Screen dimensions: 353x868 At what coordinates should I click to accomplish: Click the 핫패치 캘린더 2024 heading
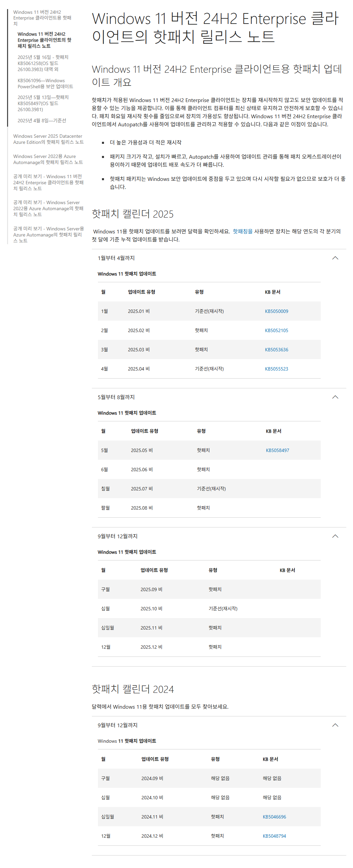[x=133, y=689]
